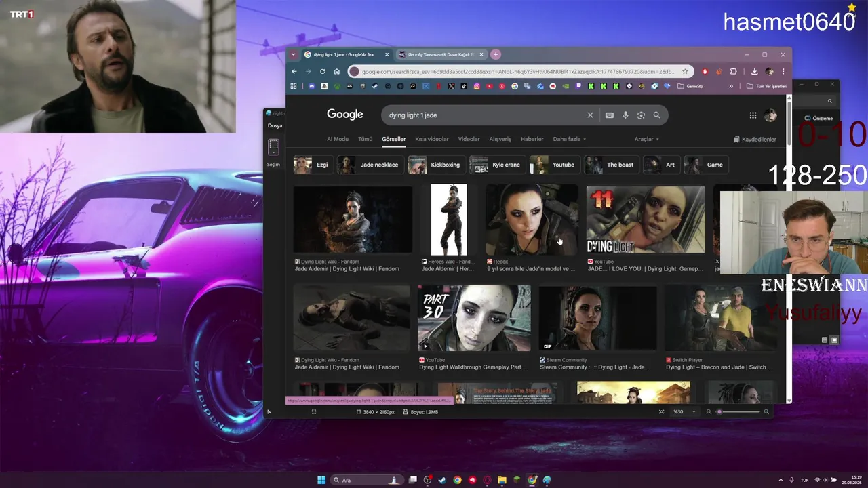Open Steam from taskbar
The image size is (868, 488).
coord(442,480)
